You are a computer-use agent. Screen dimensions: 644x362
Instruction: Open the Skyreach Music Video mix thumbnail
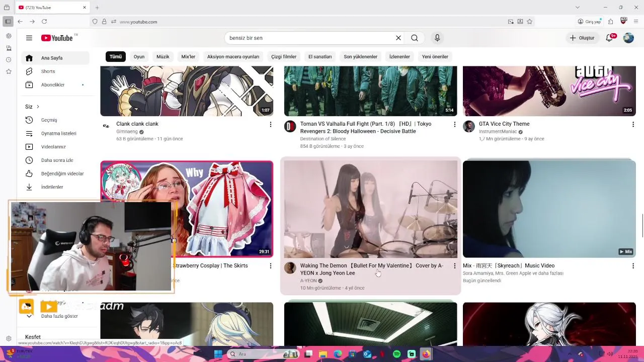[x=549, y=209]
